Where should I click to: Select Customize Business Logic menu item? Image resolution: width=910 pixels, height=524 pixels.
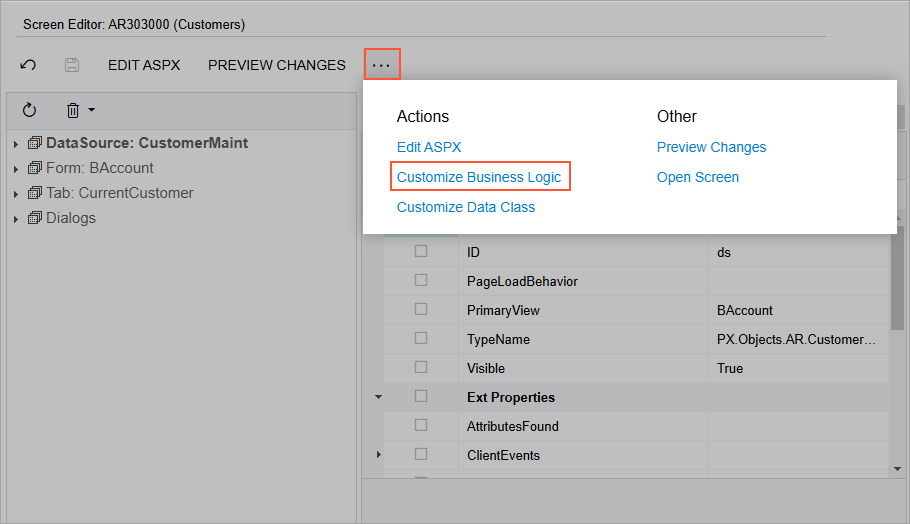click(x=479, y=177)
